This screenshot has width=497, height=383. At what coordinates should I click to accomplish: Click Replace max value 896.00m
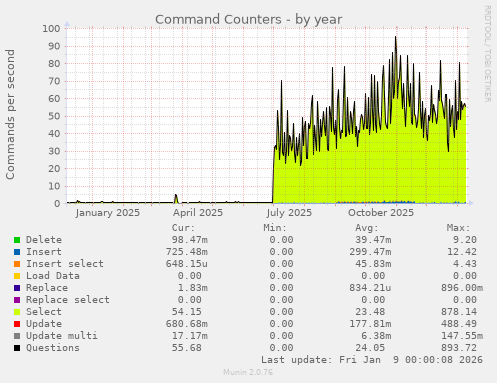pyautogui.click(x=462, y=288)
